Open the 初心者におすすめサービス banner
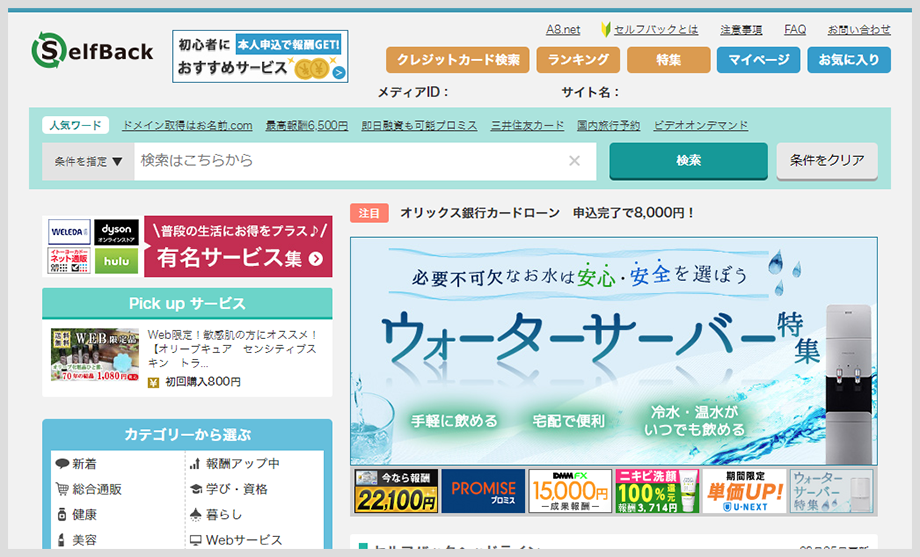Screen dimensions: 920x557 pos(260,56)
